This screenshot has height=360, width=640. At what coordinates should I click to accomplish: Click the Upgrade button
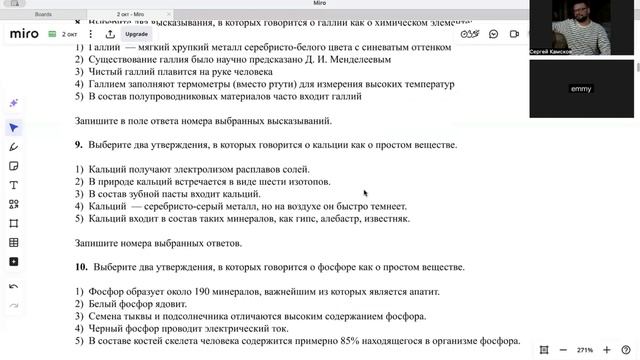136,34
